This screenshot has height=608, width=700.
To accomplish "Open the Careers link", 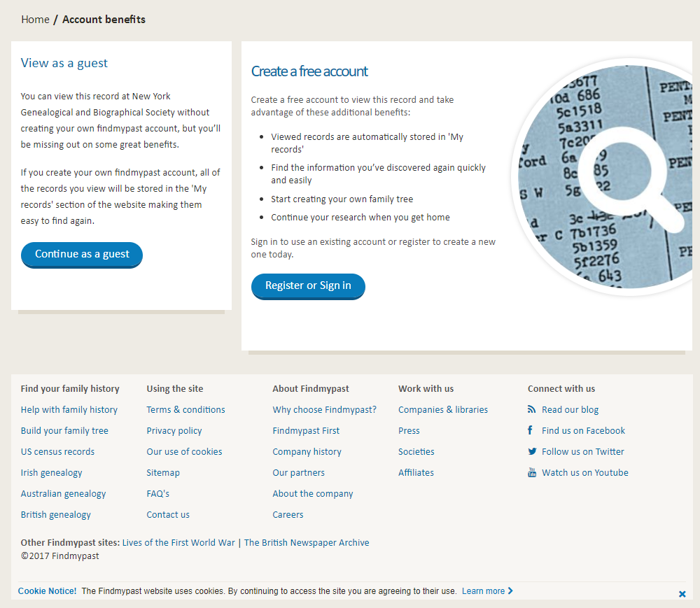I will click(x=288, y=515).
